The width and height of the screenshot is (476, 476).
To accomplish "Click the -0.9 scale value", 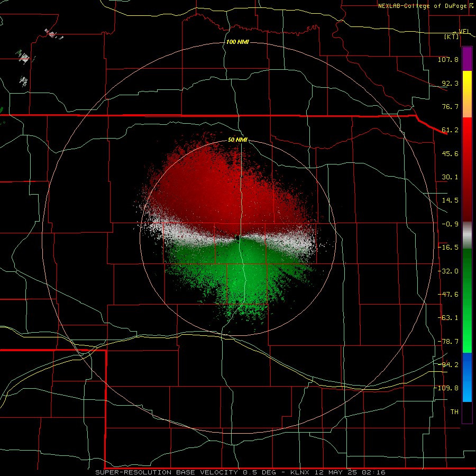I will click(x=450, y=224).
